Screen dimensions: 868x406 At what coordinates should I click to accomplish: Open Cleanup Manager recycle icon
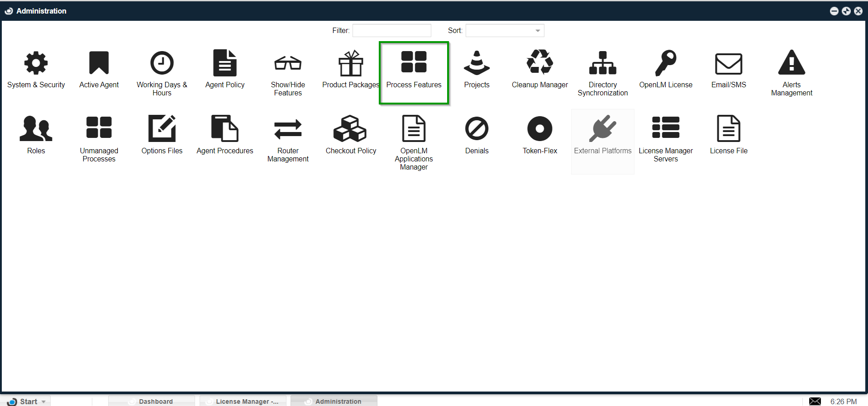click(x=539, y=63)
